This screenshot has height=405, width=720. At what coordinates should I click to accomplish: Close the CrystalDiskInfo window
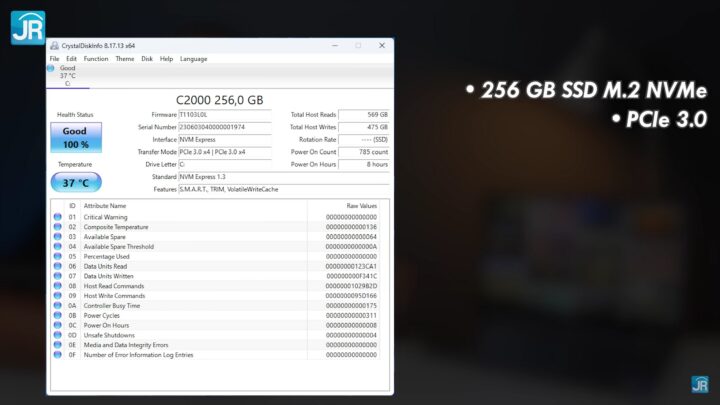[x=382, y=45]
